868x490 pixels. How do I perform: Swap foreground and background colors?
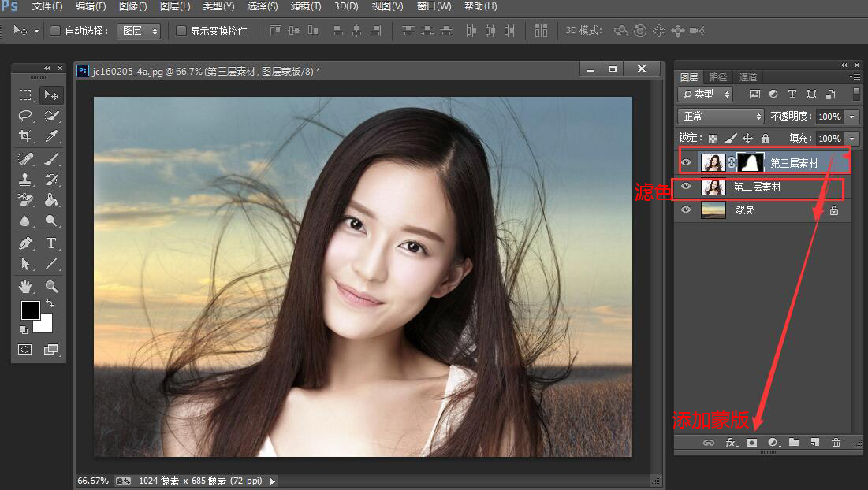point(50,303)
